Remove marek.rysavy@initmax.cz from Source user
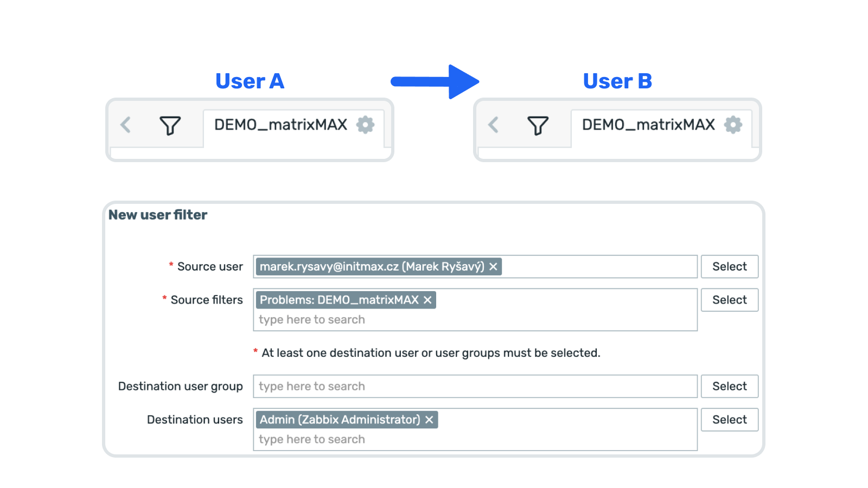 click(493, 267)
